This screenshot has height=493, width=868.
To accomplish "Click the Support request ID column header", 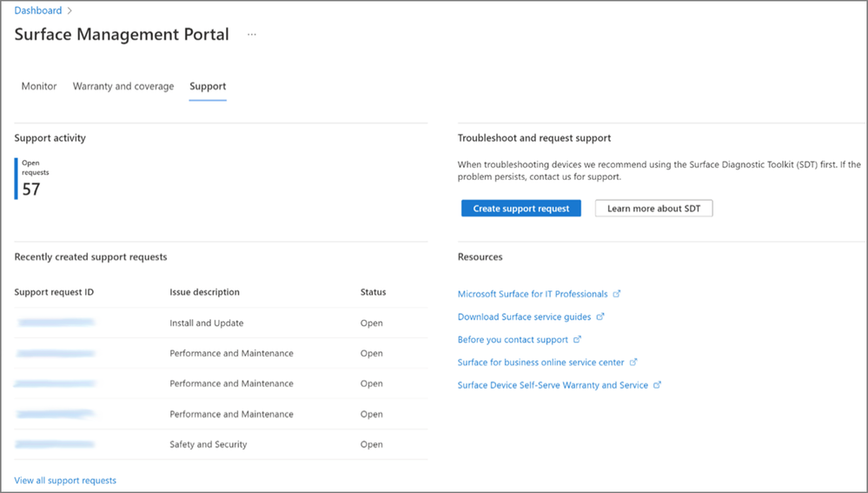I will click(54, 292).
